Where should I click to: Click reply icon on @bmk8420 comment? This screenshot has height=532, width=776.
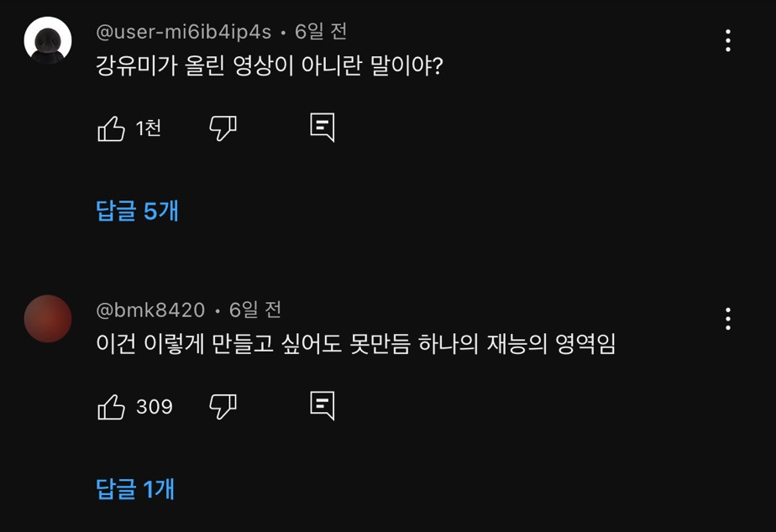point(322,406)
